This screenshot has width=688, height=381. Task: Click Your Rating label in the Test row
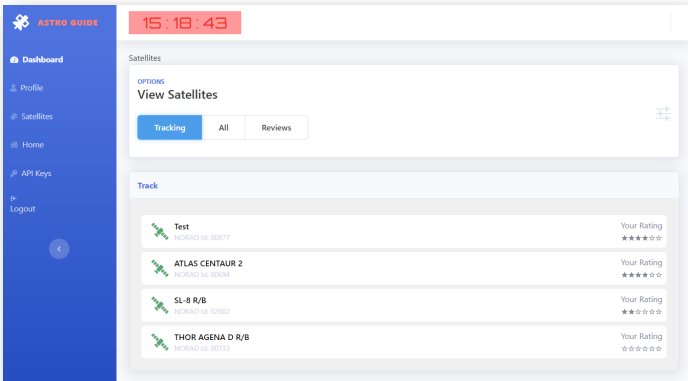pos(641,226)
